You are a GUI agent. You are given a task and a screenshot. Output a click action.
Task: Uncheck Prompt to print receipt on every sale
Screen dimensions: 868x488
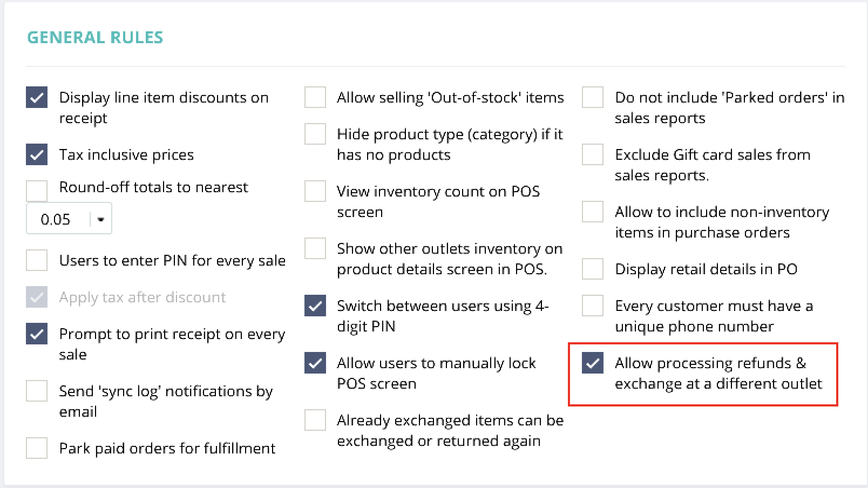[x=37, y=334]
